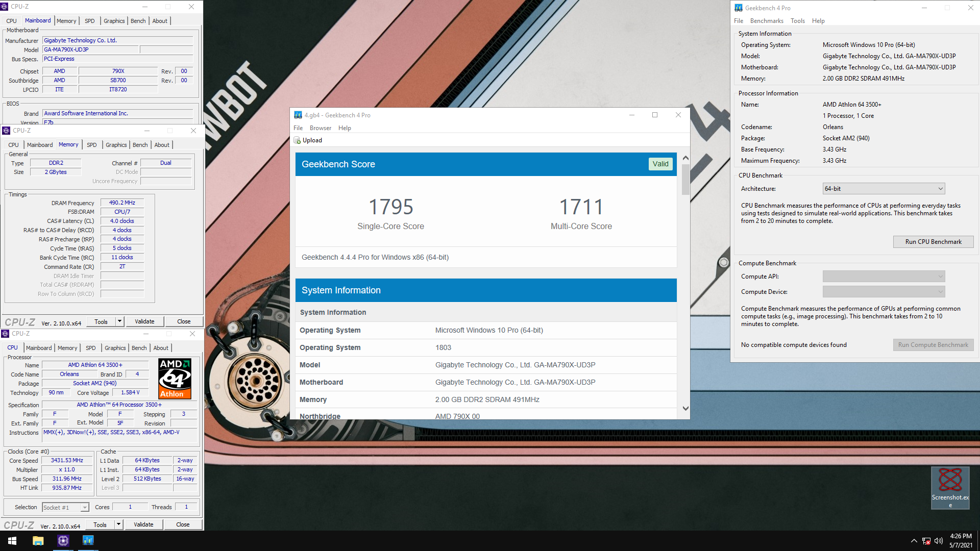Click Code Name value Orleans
The width and height of the screenshot is (980, 551).
point(69,374)
